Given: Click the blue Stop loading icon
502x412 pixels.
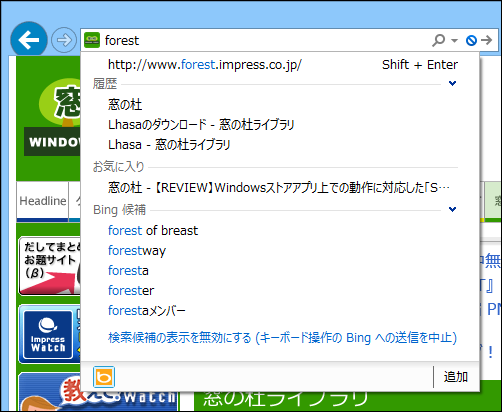Looking at the screenshot, I should click(x=471, y=41).
